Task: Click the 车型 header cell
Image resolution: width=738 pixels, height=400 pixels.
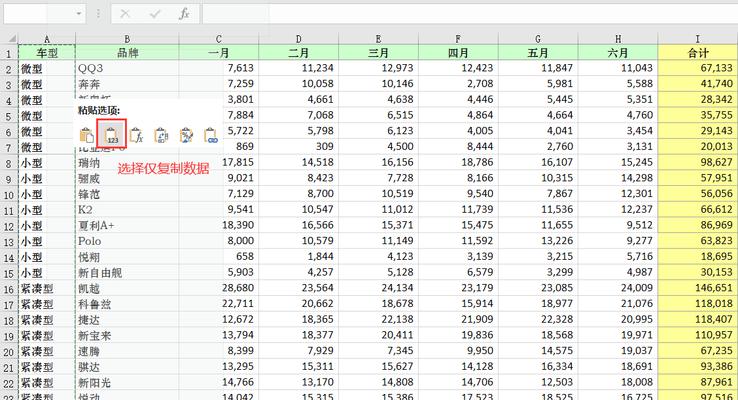Action: pos(47,53)
